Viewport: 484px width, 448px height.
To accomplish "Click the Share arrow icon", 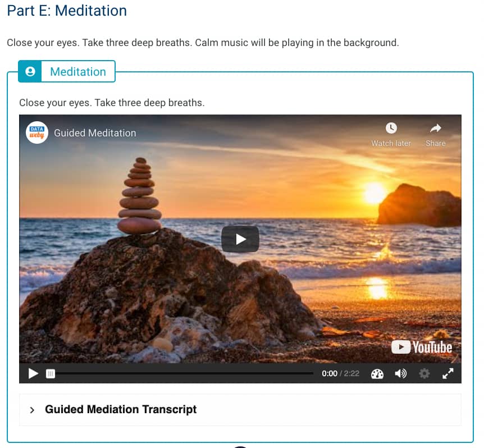I will tap(436, 128).
